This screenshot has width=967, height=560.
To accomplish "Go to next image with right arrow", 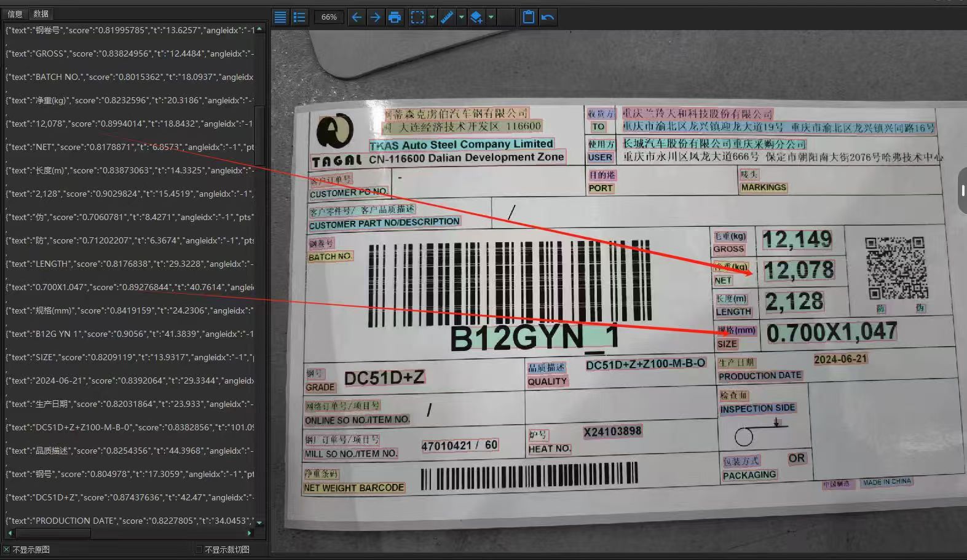I will pos(375,17).
